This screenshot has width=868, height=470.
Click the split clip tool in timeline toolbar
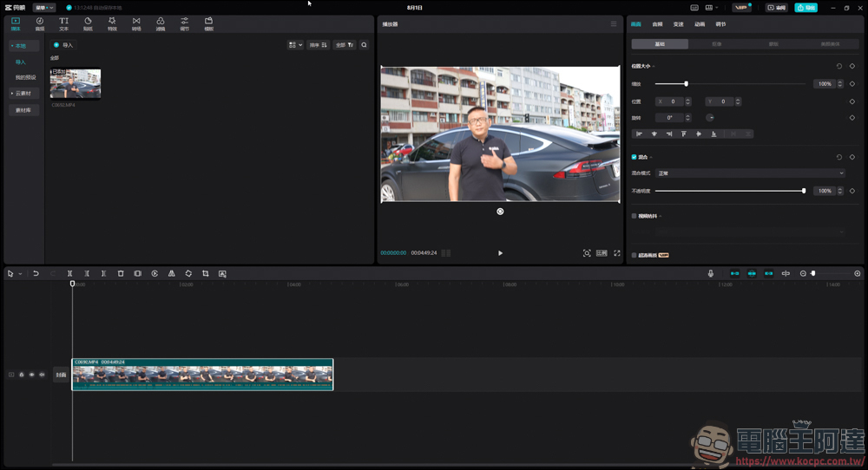tap(70, 273)
